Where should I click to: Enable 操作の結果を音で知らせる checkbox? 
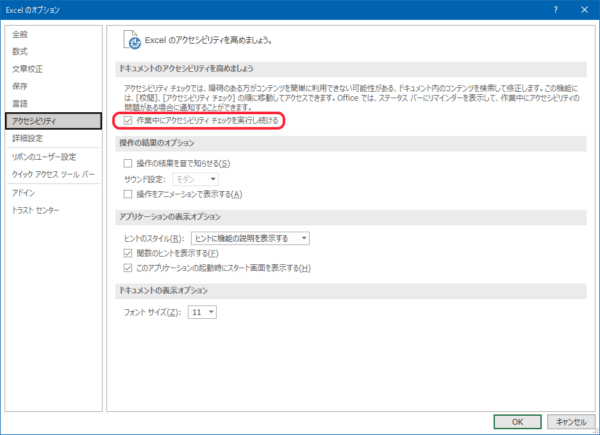[x=127, y=163]
